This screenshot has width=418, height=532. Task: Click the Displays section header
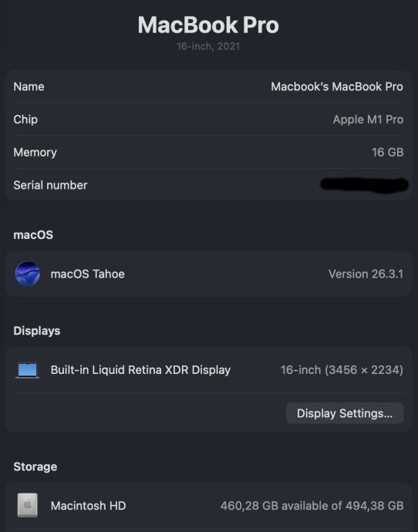[37, 331]
